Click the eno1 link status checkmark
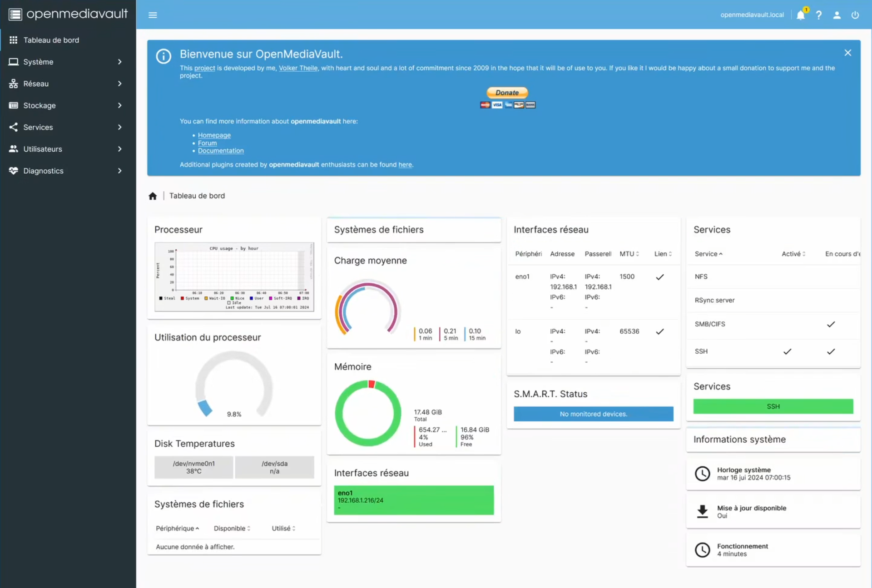 point(660,277)
